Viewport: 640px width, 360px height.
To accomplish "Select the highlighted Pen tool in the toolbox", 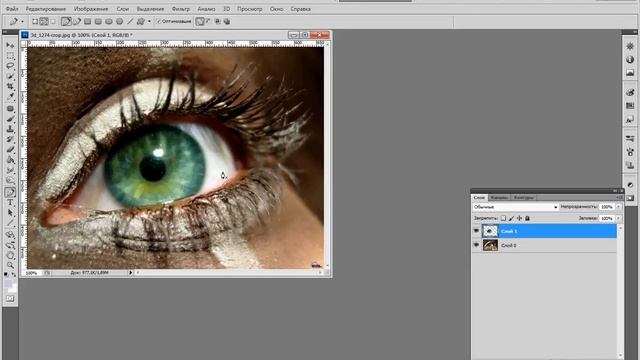I will coord(10,192).
